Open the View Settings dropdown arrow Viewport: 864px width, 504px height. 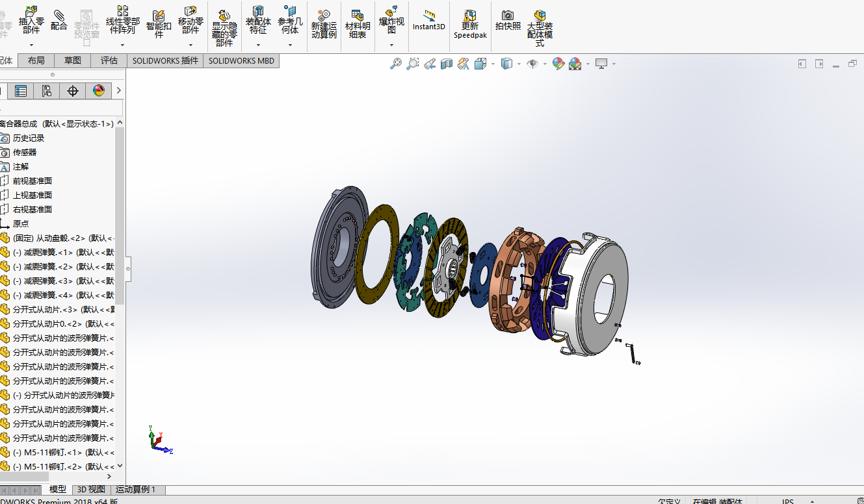[x=614, y=64]
